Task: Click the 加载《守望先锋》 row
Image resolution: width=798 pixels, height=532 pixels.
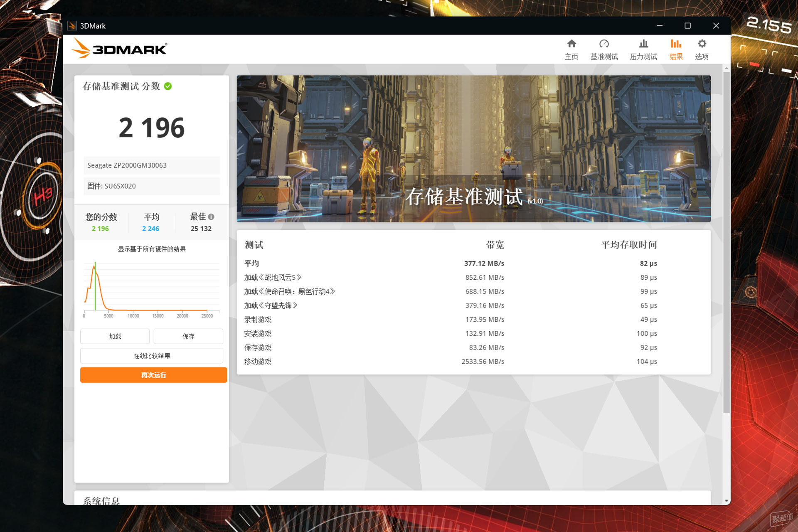Action: [451, 305]
